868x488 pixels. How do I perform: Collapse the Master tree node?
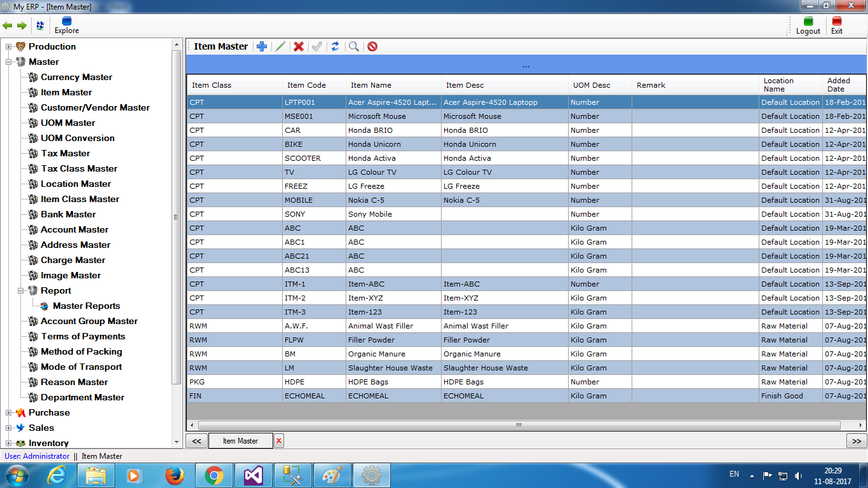9,62
